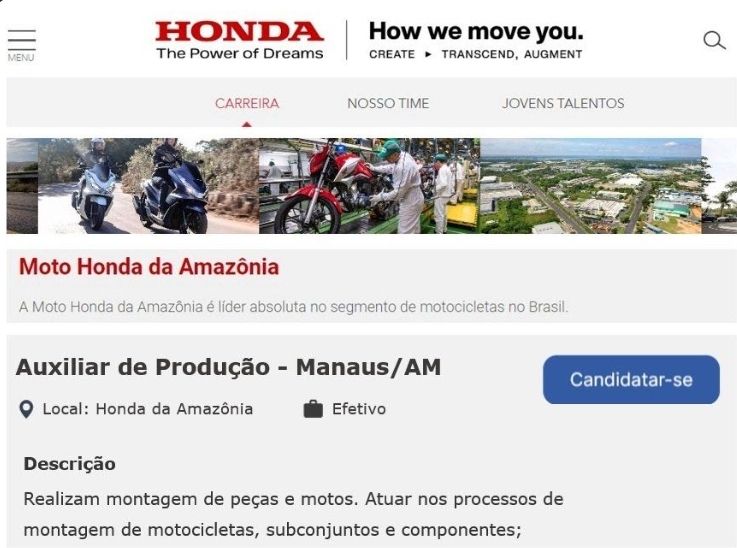Click the Descrição section heading
This screenshot has width=737, height=548.
70,464
